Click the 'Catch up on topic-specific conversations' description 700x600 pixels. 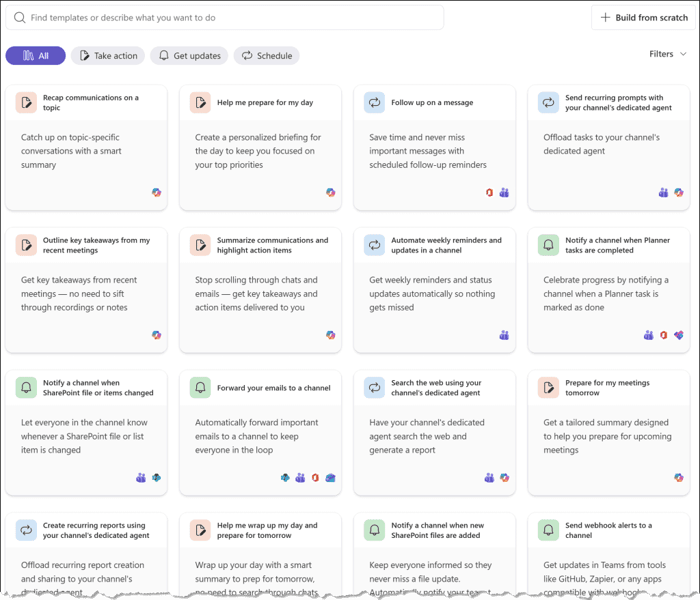pyautogui.click(x=71, y=151)
